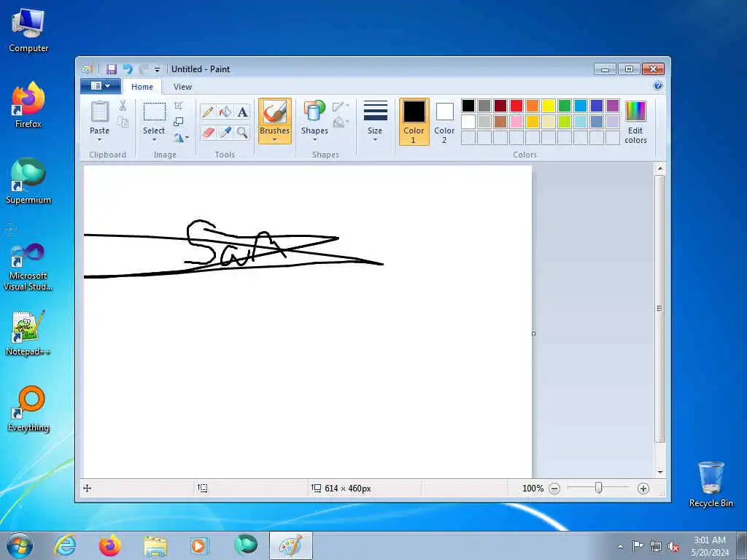This screenshot has height=560, width=747.
Task: Pick the red color swatch
Action: tap(516, 106)
